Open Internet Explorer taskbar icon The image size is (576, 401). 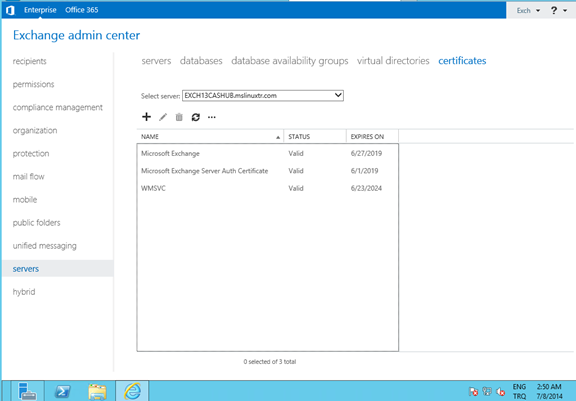point(132,391)
